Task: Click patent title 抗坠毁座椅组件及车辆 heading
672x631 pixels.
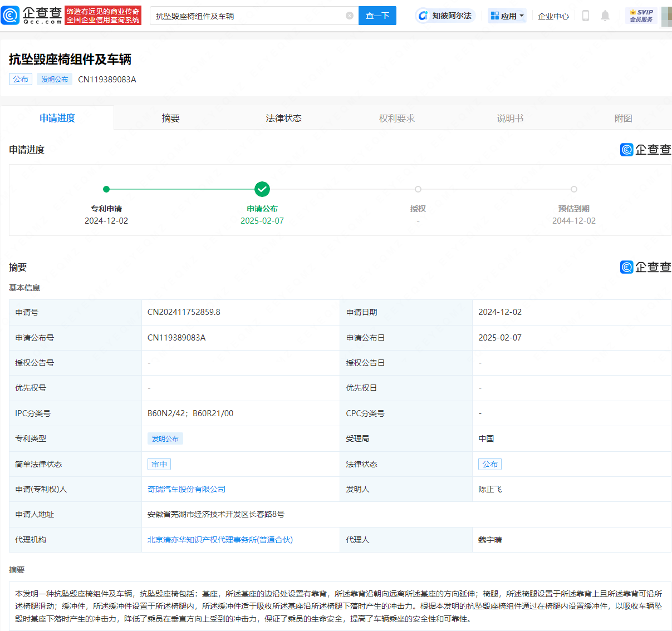Action: [x=70, y=60]
